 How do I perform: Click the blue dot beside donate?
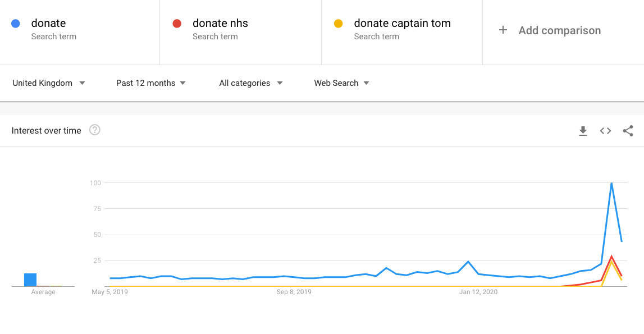click(16, 24)
